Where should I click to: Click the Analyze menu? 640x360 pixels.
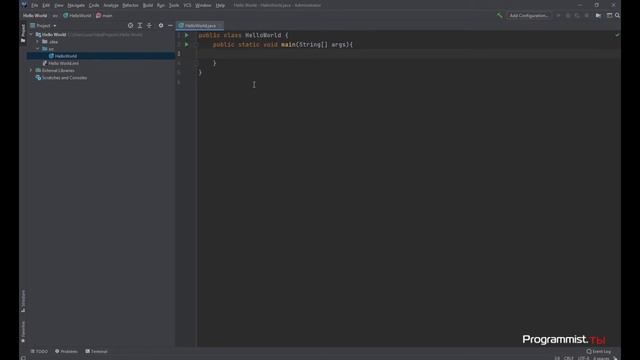coord(111,5)
